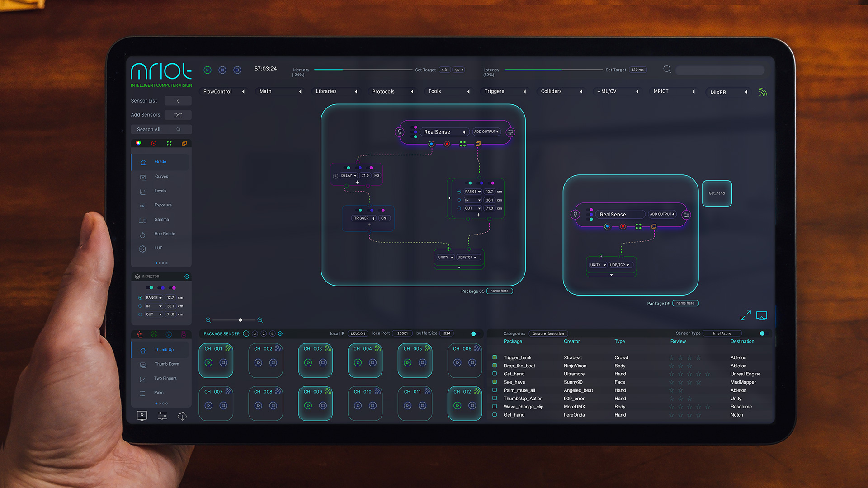
Task: Open the Colliders menu
Action: [x=561, y=91]
